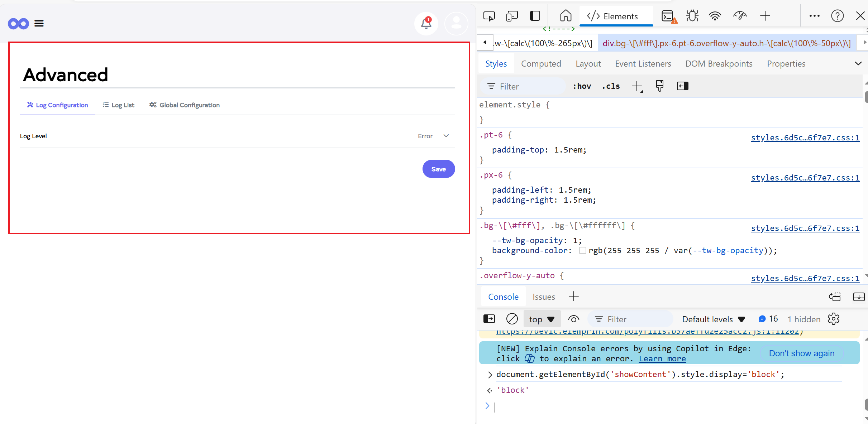Toggle the .cls class editor
This screenshot has width=868, height=424.
611,86
